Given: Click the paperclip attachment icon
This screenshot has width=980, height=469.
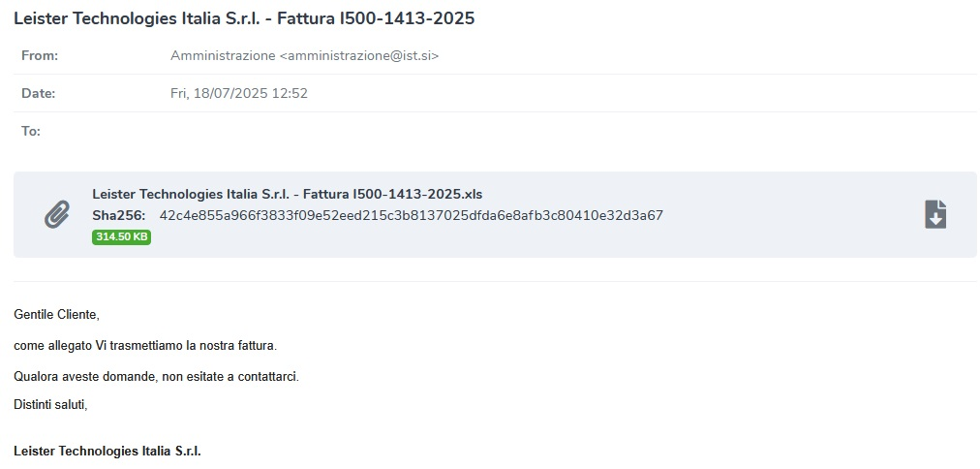Looking at the screenshot, I should 57,214.
